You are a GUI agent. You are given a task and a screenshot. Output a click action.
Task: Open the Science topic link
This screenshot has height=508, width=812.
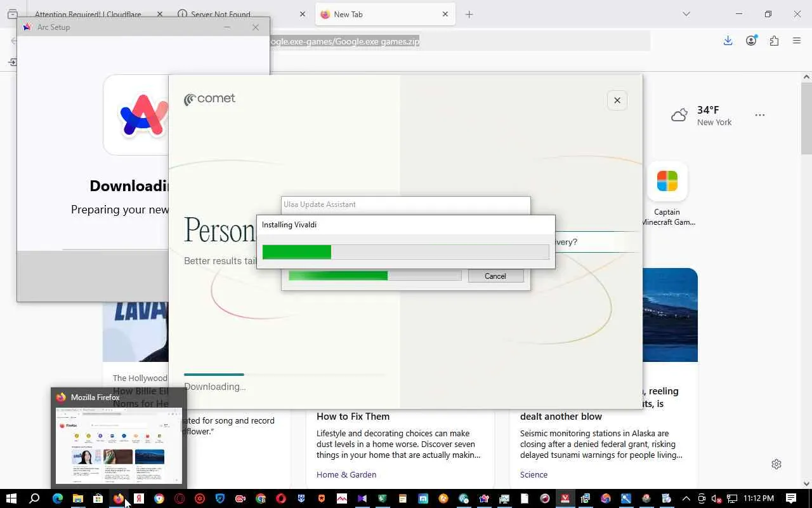(534, 474)
